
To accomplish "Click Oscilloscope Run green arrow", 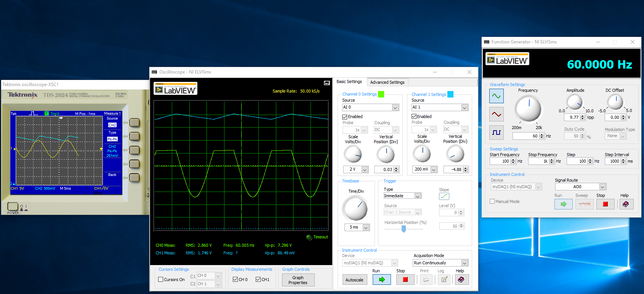I will pos(382,280).
